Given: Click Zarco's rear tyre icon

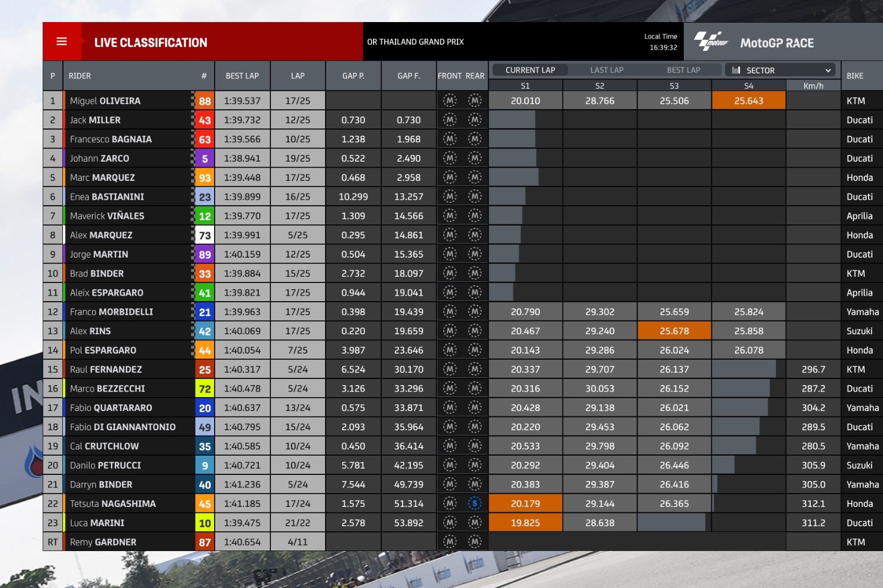Looking at the screenshot, I should pos(475,158).
